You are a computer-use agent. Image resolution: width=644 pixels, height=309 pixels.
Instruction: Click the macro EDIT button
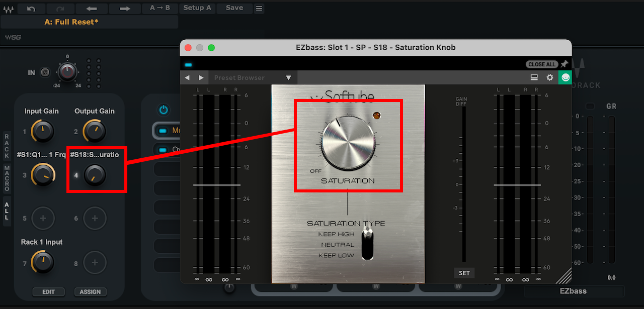tap(49, 292)
